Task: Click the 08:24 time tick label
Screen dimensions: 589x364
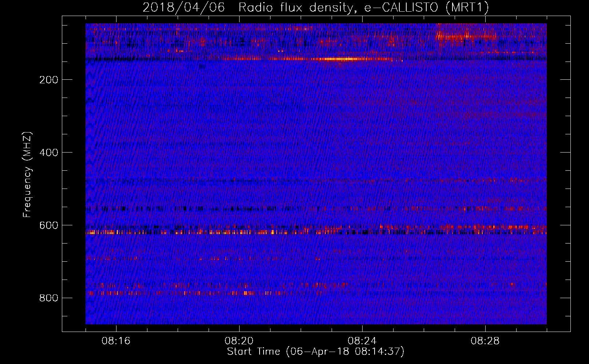Action: coord(362,341)
